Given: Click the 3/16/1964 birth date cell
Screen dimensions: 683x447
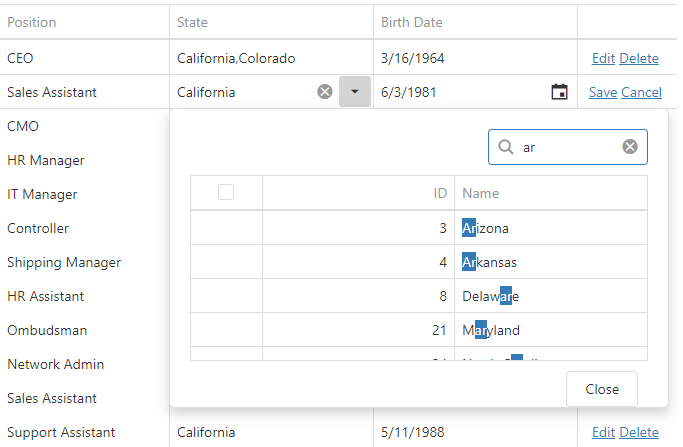Looking at the screenshot, I should click(475, 58).
